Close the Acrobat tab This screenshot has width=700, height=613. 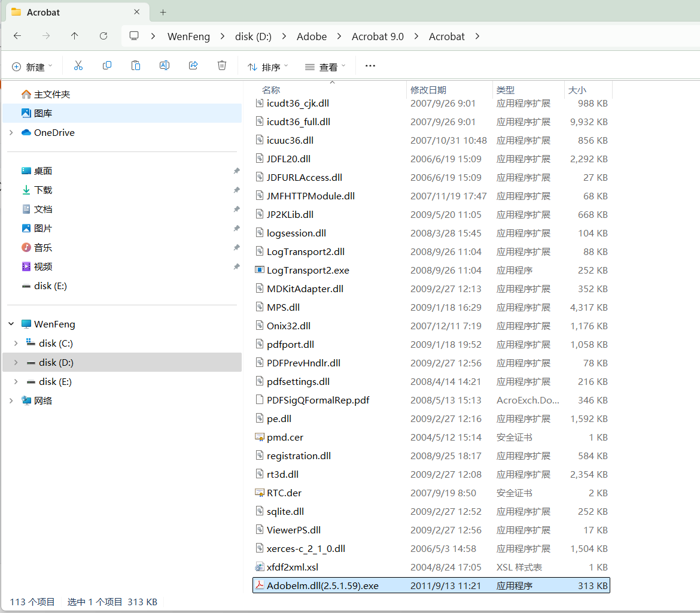136,12
